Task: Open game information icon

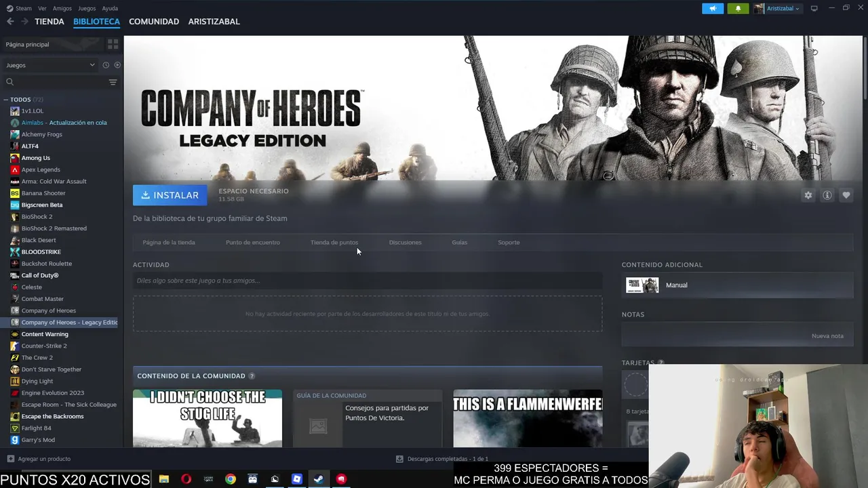Action: [827, 195]
